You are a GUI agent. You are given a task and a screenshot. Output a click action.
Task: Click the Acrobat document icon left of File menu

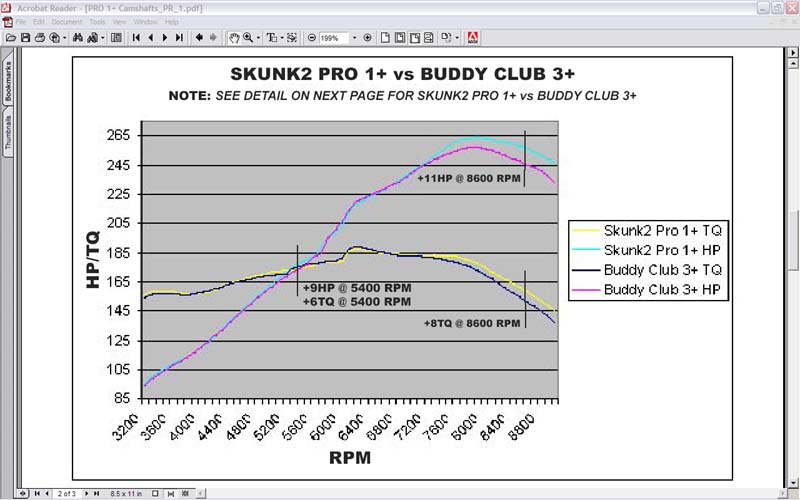point(7,22)
